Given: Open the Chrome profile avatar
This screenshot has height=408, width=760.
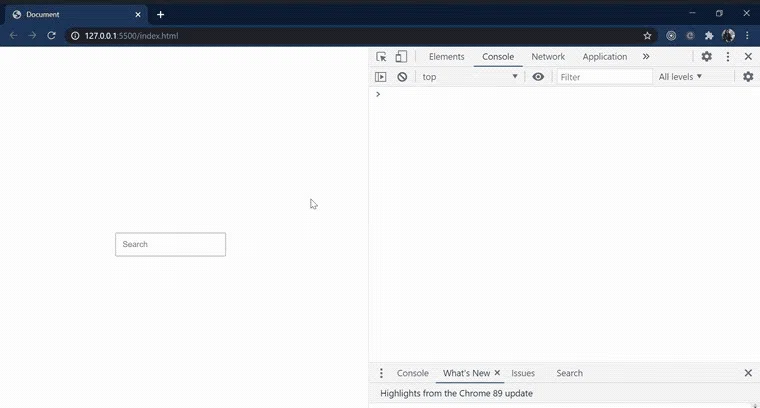Looking at the screenshot, I should pyautogui.click(x=728, y=35).
